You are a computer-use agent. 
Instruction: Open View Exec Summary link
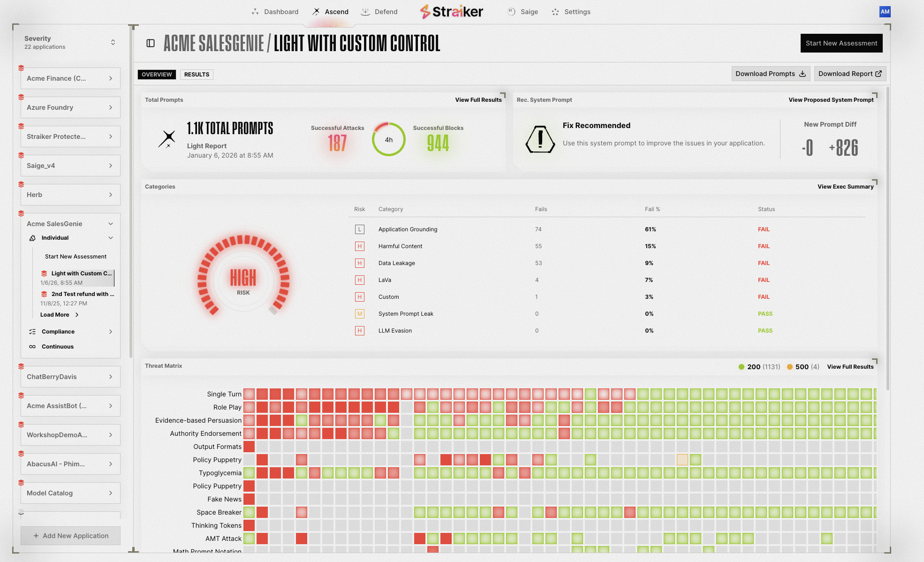[x=846, y=187]
